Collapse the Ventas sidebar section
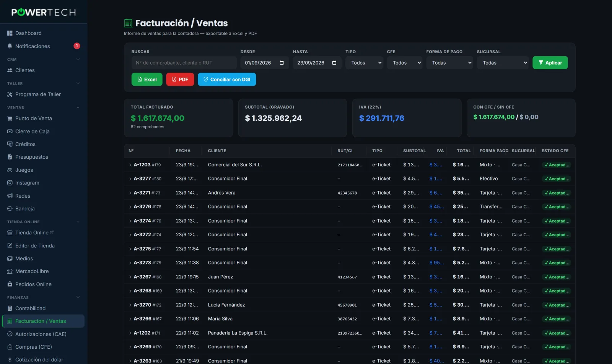 tap(78, 107)
